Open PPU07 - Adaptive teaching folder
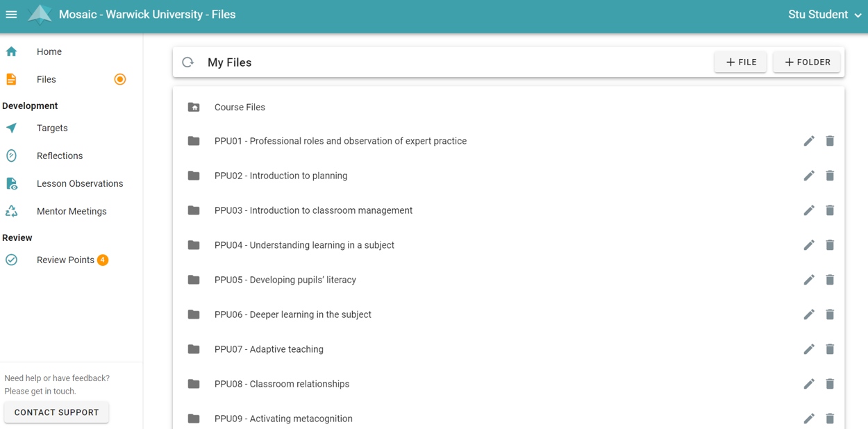The width and height of the screenshot is (868, 429). tap(269, 349)
